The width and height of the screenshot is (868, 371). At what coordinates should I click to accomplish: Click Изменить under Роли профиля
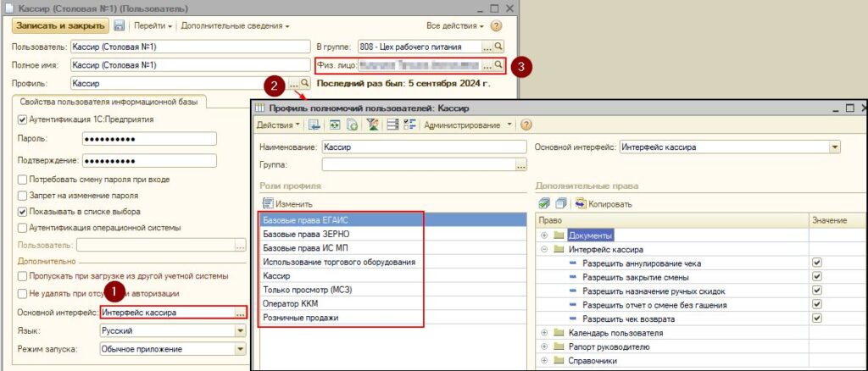(x=288, y=204)
